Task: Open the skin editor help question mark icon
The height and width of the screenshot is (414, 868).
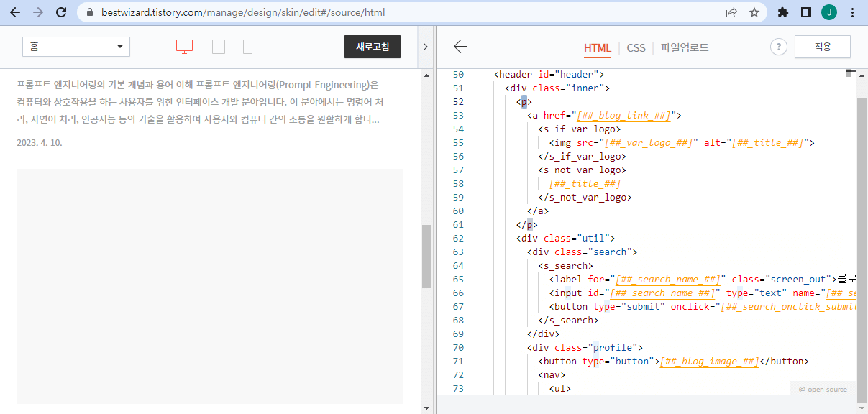Action: click(x=778, y=46)
